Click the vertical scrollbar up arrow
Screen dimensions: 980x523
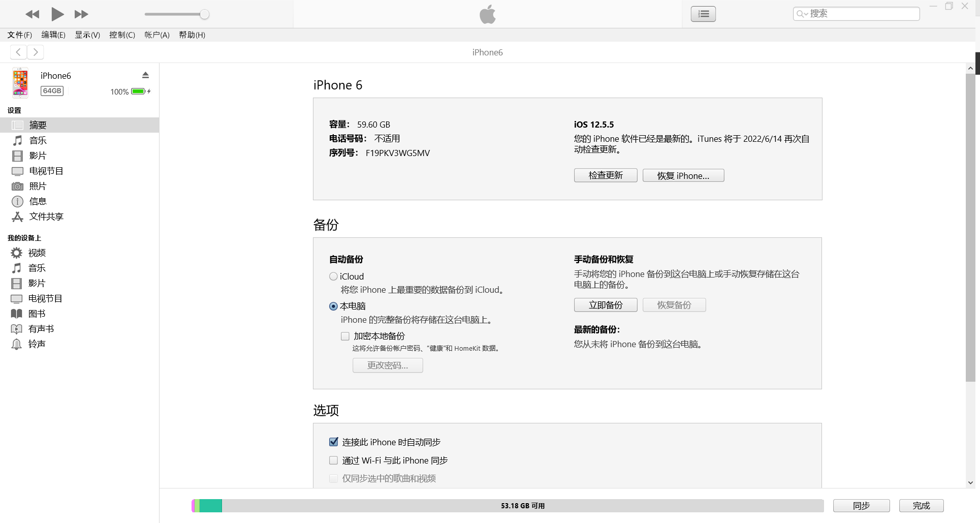click(970, 68)
